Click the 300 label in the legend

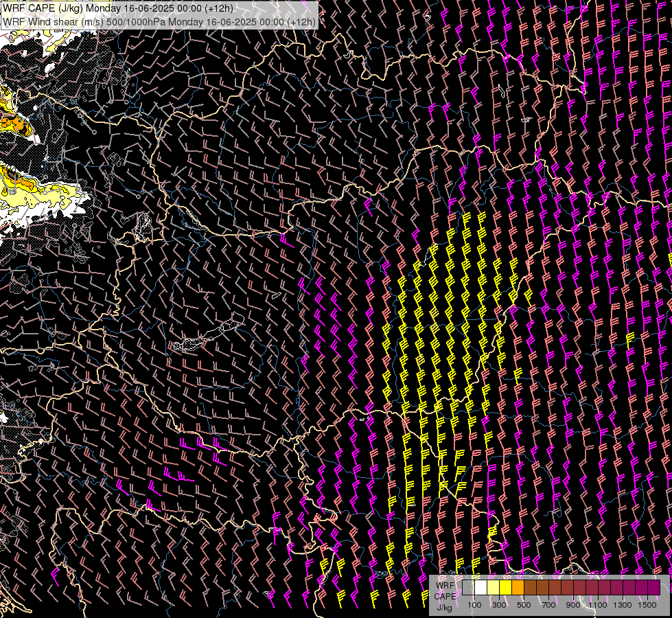point(499,605)
